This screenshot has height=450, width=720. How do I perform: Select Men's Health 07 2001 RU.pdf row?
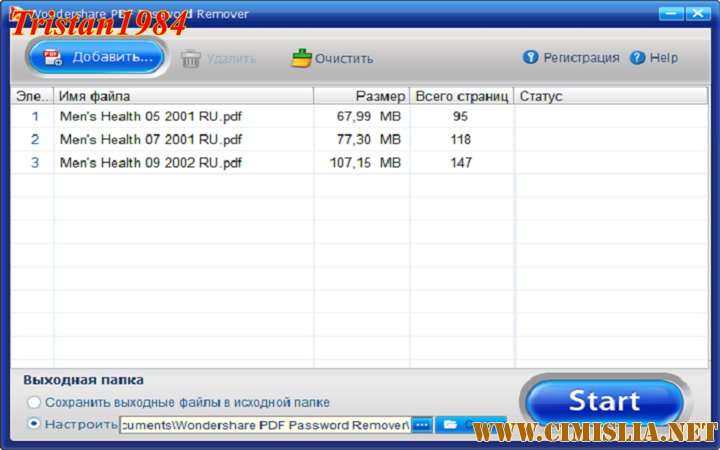[151, 139]
